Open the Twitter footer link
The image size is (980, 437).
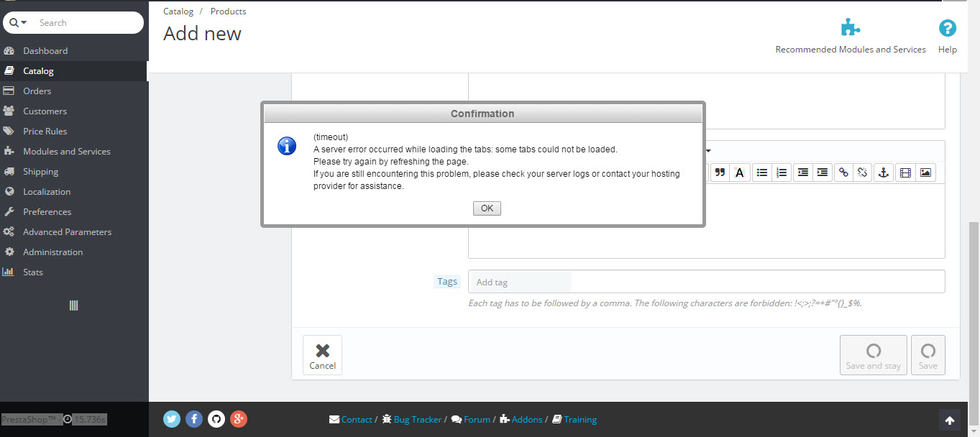point(172,419)
